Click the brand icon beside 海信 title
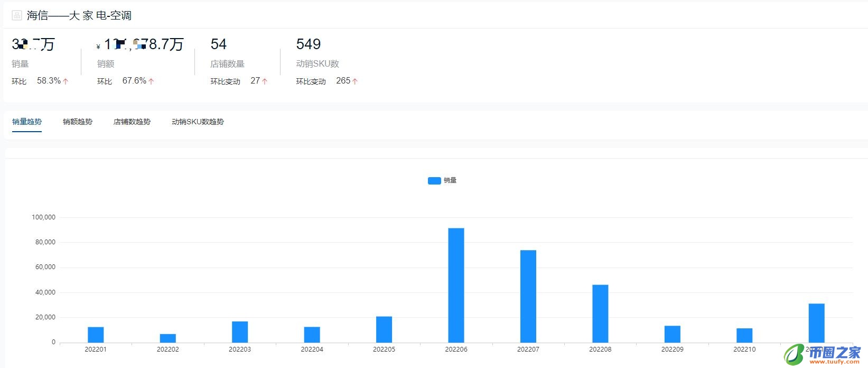This screenshot has height=368, width=868. click(x=17, y=15)
